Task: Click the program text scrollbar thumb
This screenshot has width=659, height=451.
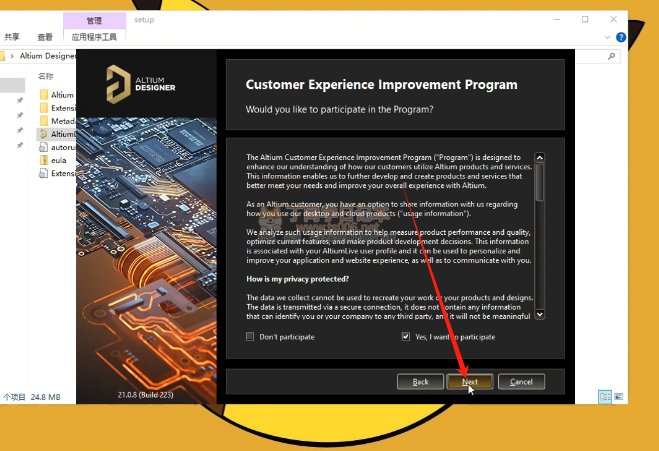Action: pos(540,182)
